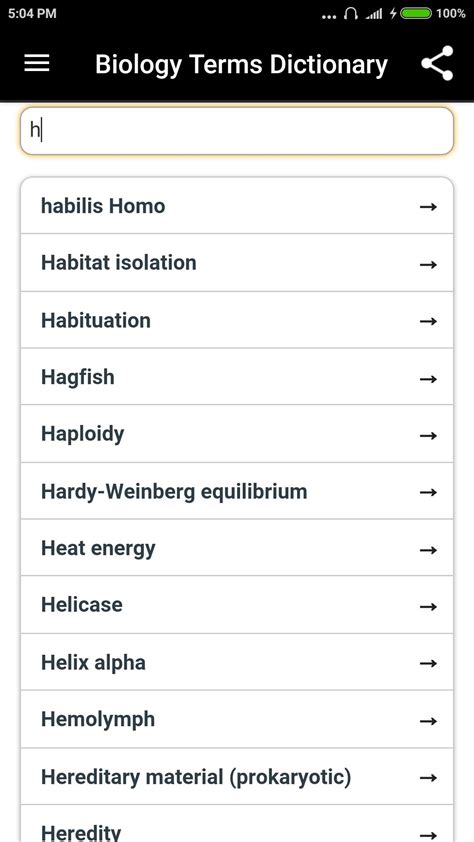The width and height of the screenshot is (474, 842).
Task: View the Heat energy term
Action: coord(237,548)
